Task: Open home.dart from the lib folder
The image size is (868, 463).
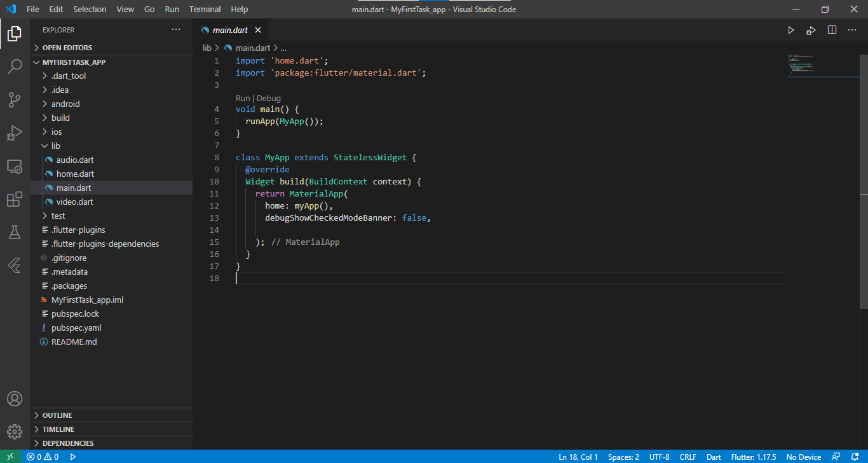Action: 75,173
